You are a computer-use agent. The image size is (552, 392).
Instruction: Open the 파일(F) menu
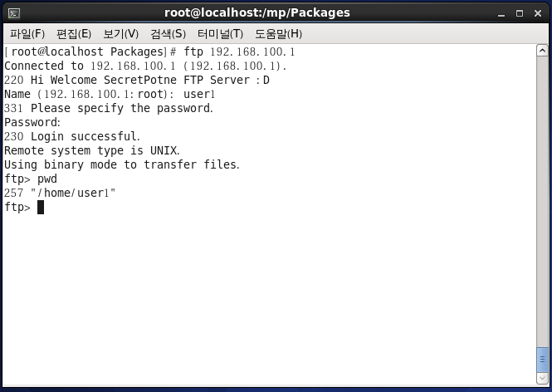[27, 34]
